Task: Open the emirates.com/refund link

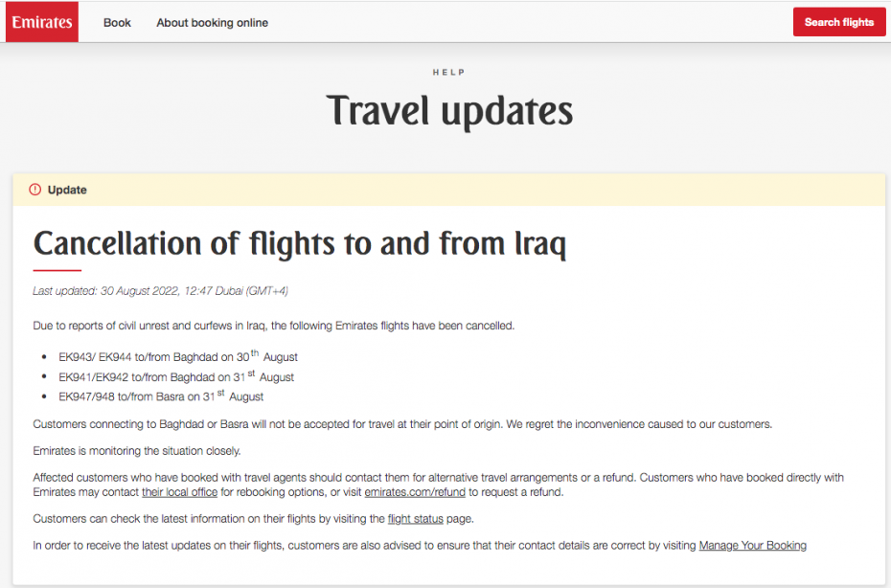Action: tap(415, 492)
